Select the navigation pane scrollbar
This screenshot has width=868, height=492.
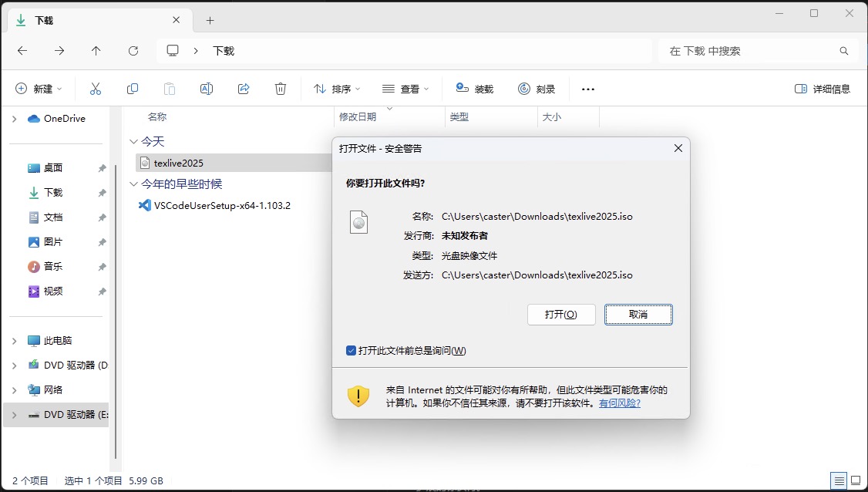coord(115,312)
